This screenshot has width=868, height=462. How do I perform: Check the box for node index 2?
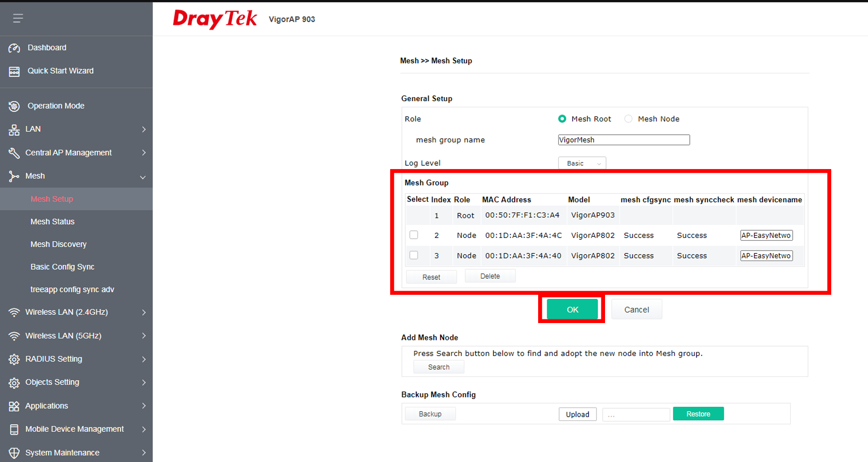tap(414, 235)
